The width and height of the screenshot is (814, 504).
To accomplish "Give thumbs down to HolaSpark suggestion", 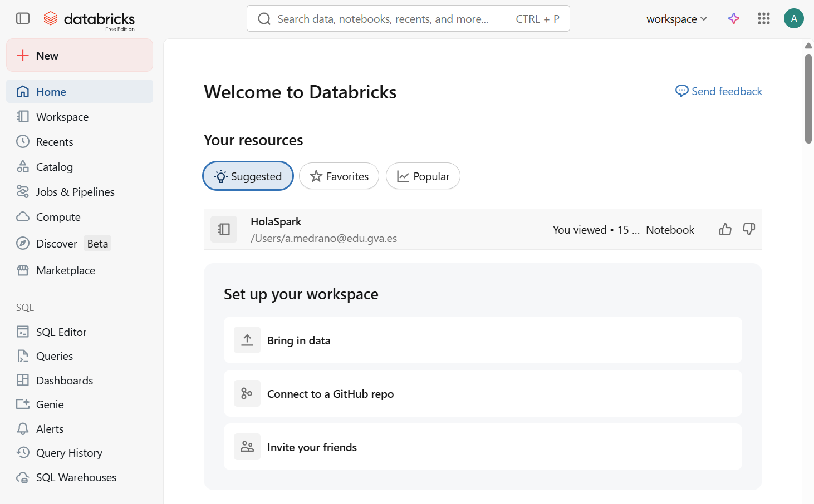I will [x=749, y=229].
